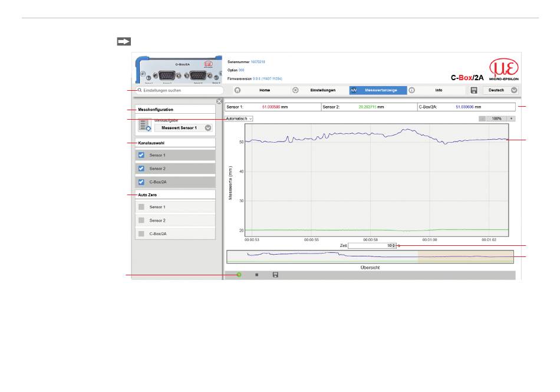Viewport: 560px width, 392px height.
Task: Stop measurement with square stop button
Action: pos(257,275)
